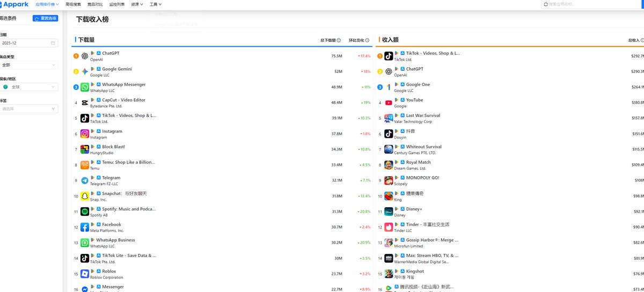Image resolution: width=644 pixels, height=292 pixels.
Task: Expand the 标签 dropdown with 请选择 placeholder
Action: 28,108
